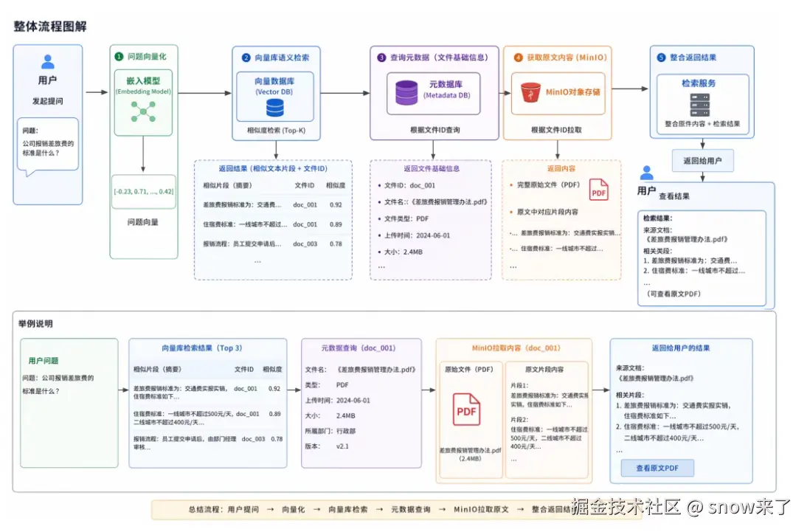
Task: Click the 返回结果 (相似文本片段 + 文件ID) header
Action: 273,168
